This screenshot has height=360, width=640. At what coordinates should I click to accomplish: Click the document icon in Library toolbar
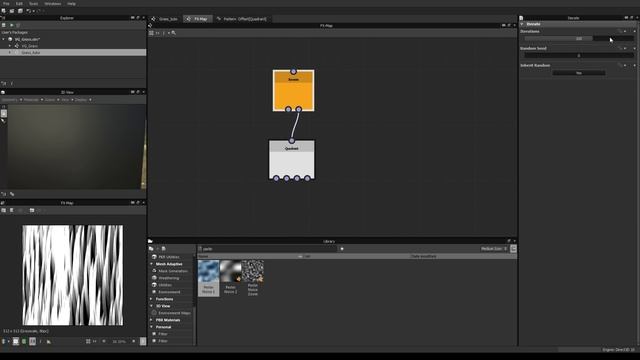163,249
